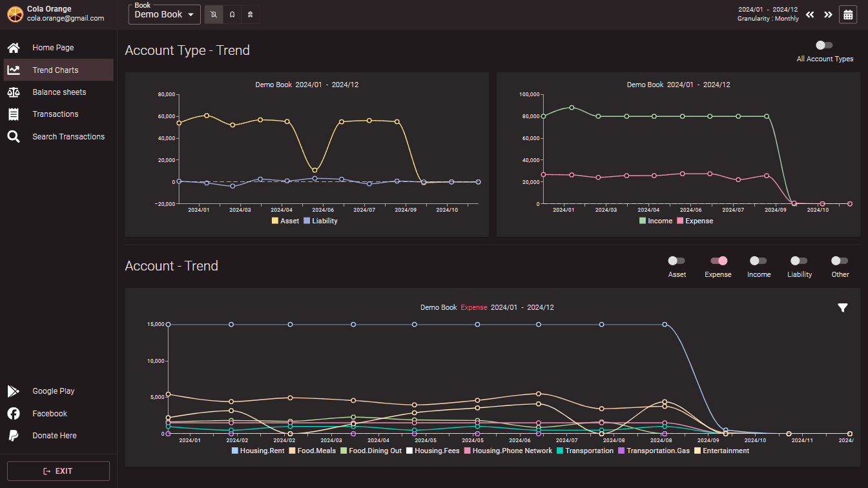
Task: Open the calendar date picker
Action: (848, 14)
